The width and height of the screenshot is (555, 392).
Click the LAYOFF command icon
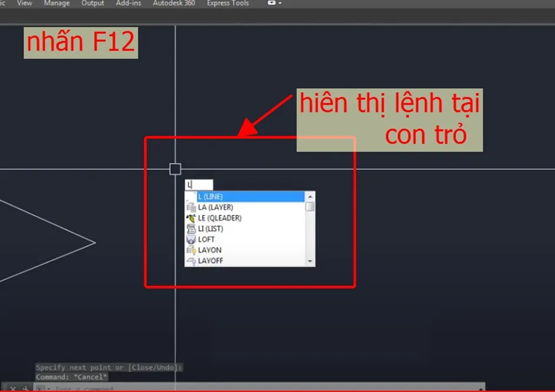pos(191,261)
